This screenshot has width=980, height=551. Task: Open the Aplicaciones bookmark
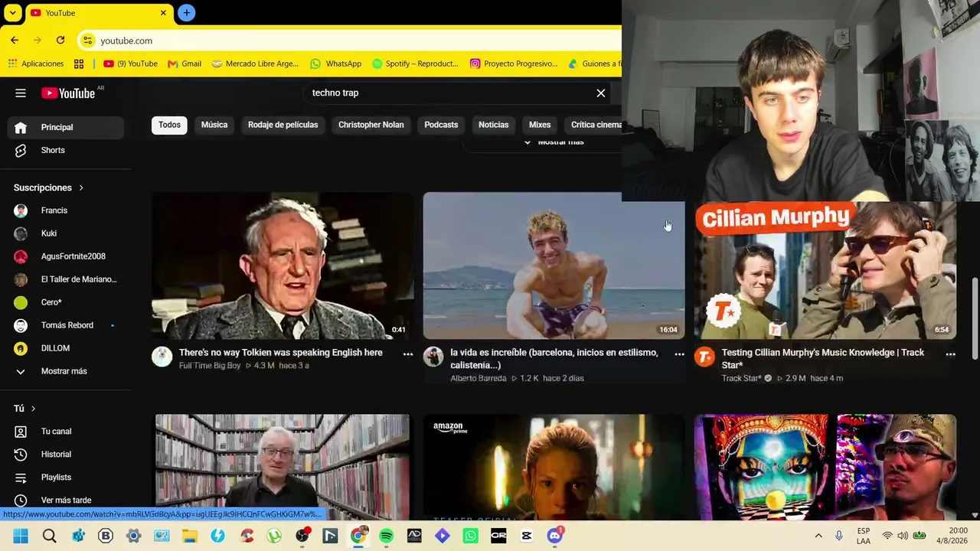pyautogui.click(x=36, y=64)
